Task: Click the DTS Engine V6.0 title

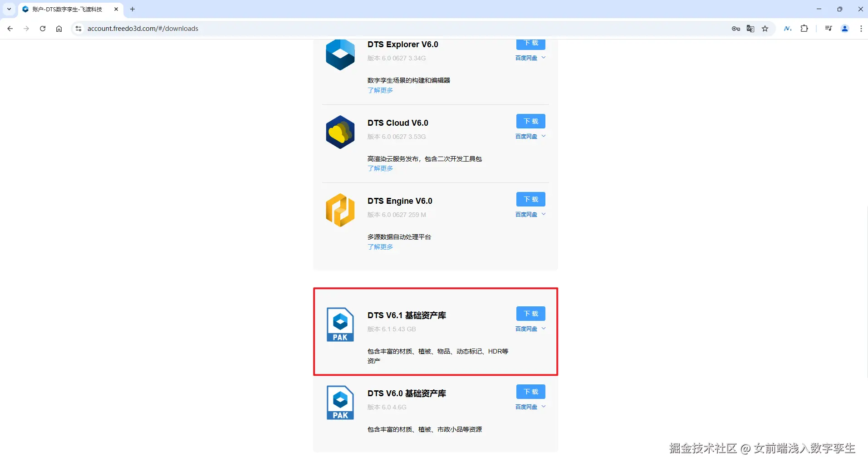Action: 400,201
